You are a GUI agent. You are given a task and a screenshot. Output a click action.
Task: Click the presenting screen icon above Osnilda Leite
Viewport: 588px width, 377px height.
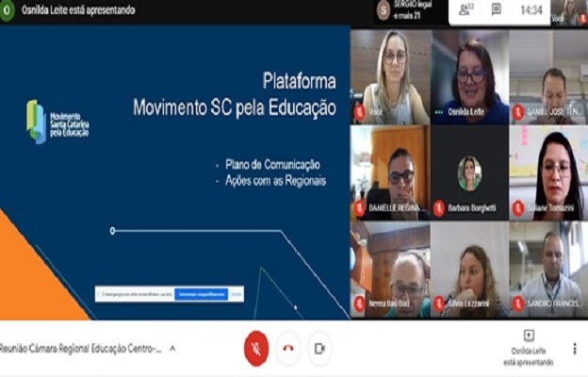click(529, 335)
